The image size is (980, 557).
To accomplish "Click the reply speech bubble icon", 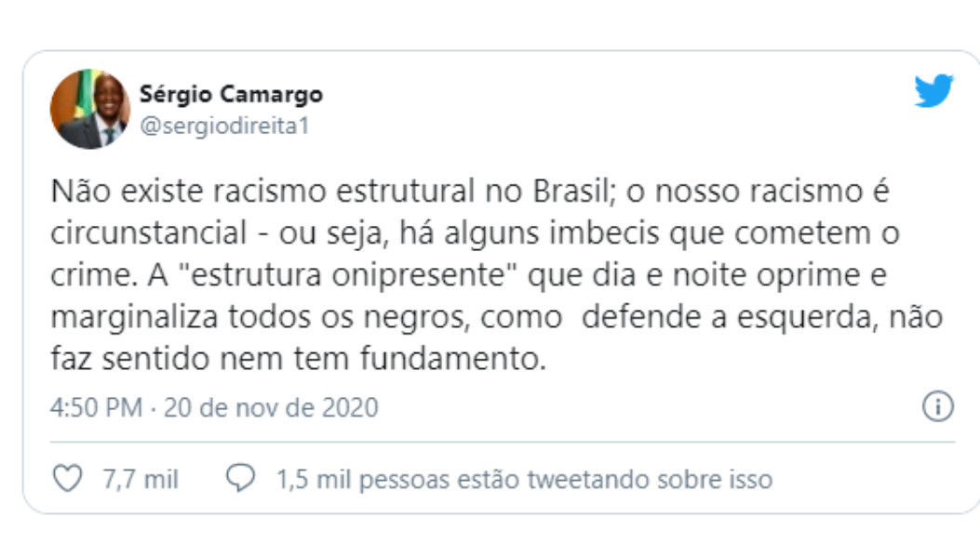I will [241, 479].
